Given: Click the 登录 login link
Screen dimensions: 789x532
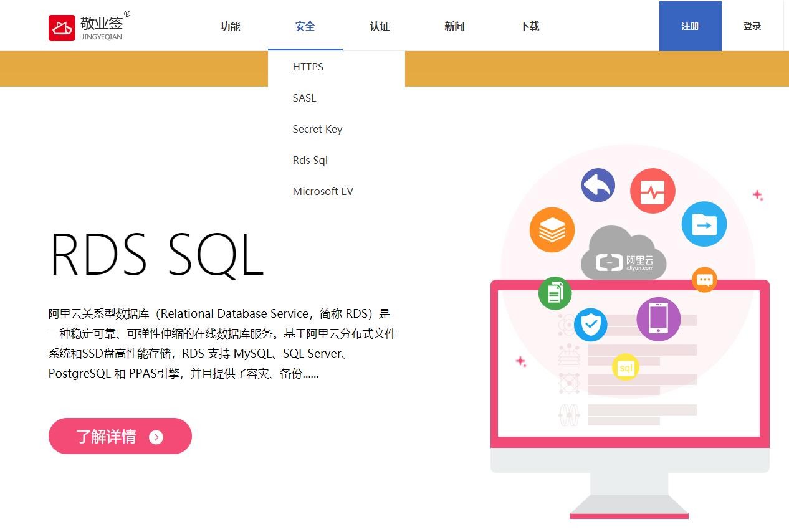Looking at the screenshot, I should tap(752, 26).
